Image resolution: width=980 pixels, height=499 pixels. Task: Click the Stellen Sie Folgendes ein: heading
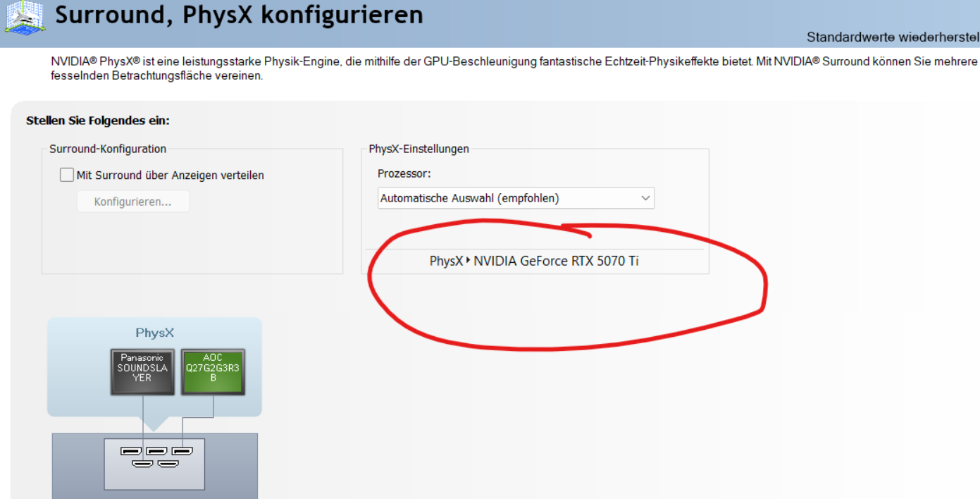(98, 121)
